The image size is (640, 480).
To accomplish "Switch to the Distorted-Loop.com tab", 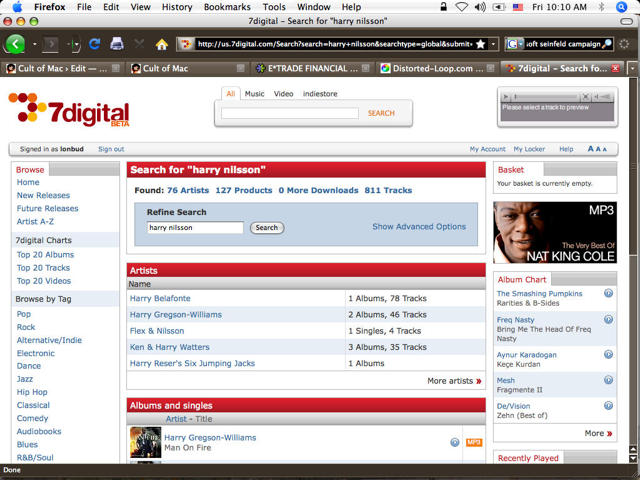I will click(x=437, y=68).
